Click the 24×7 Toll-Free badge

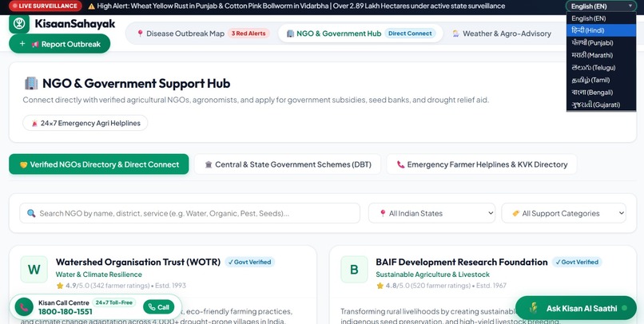coord(113,302)
